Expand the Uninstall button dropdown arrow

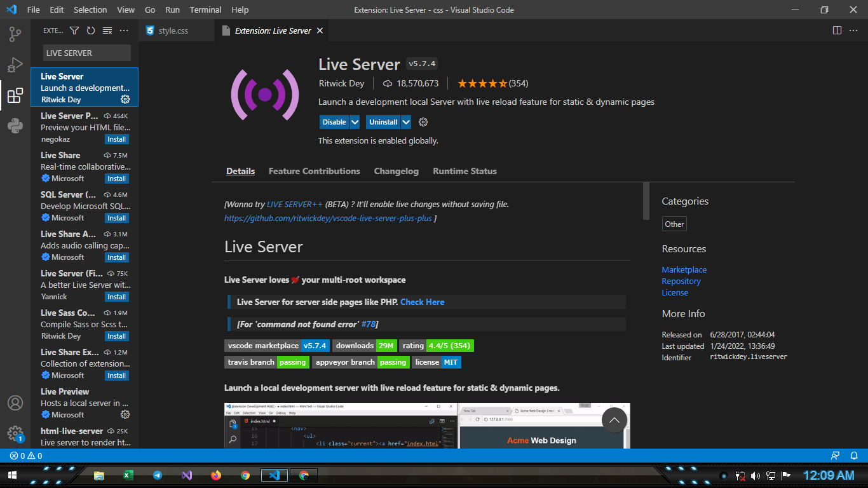coord(406,122)
